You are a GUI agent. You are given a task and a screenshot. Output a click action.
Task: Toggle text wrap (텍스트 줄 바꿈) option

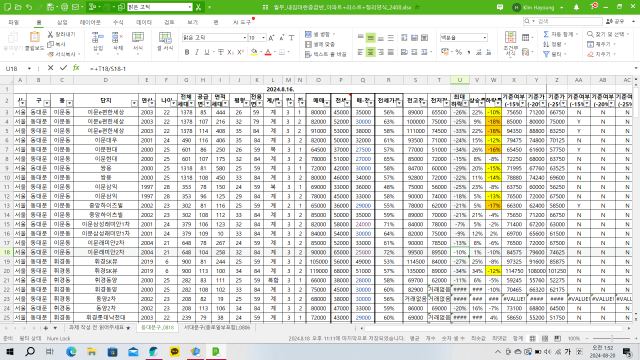[326, 54]
